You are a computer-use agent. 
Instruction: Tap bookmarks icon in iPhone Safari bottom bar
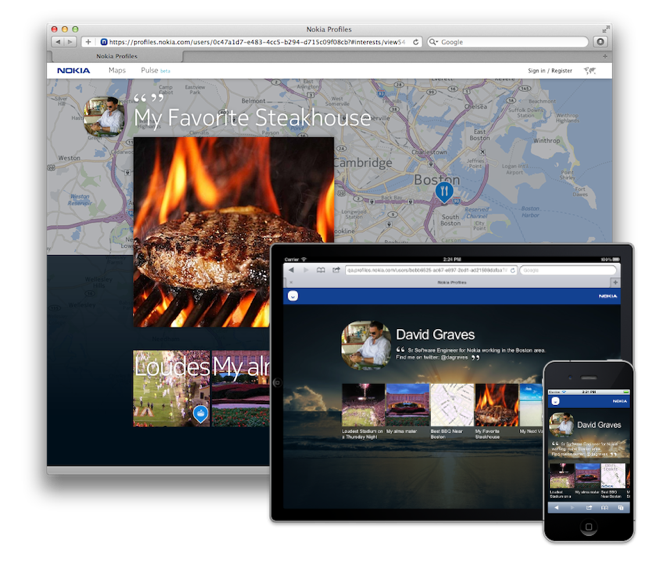pyautogui.click(x=605, y=507)
